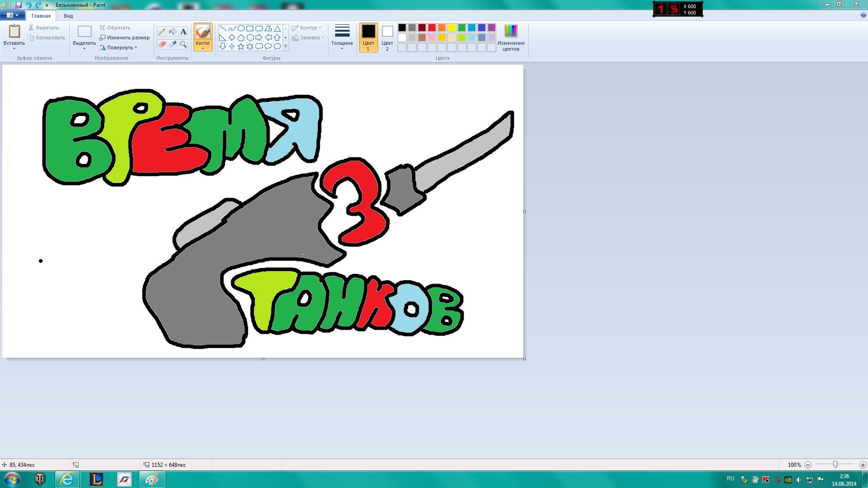Open the Кисти brushes dropdown arrow

203,48
